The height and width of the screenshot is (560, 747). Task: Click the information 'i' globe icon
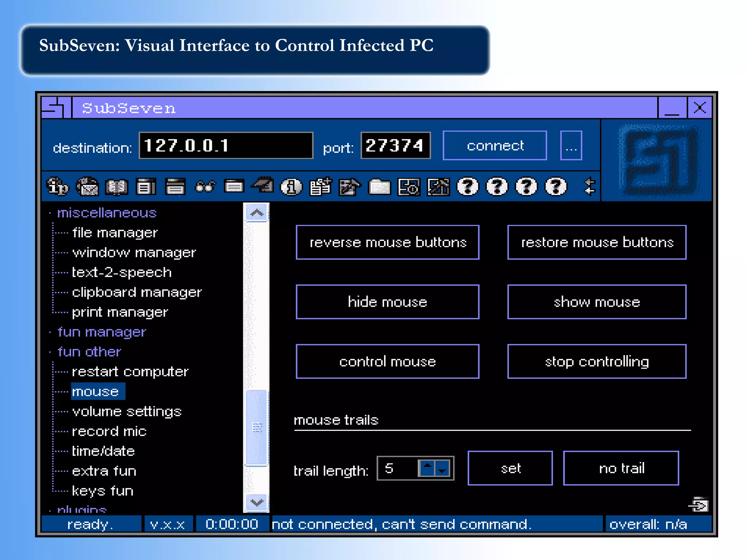tap(291, 187)
